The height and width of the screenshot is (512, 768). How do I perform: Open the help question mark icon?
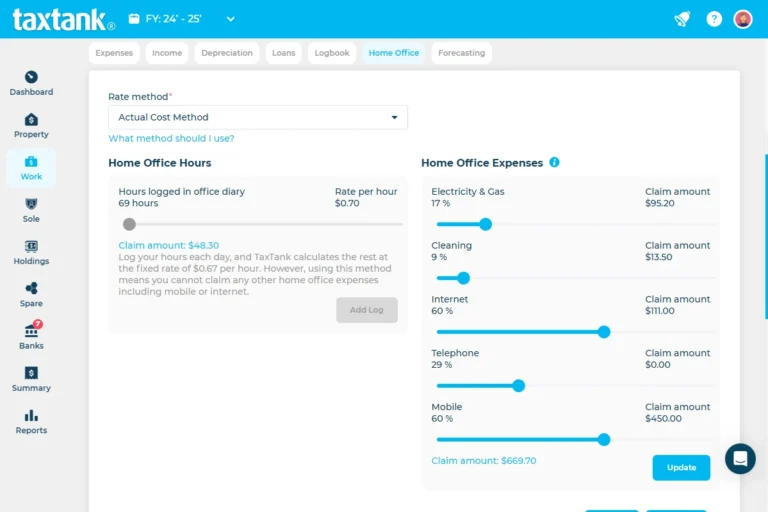point(714,19)
